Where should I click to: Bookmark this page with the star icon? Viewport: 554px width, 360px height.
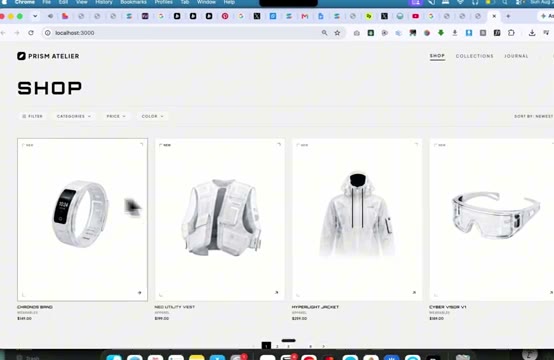click(337, 33)
